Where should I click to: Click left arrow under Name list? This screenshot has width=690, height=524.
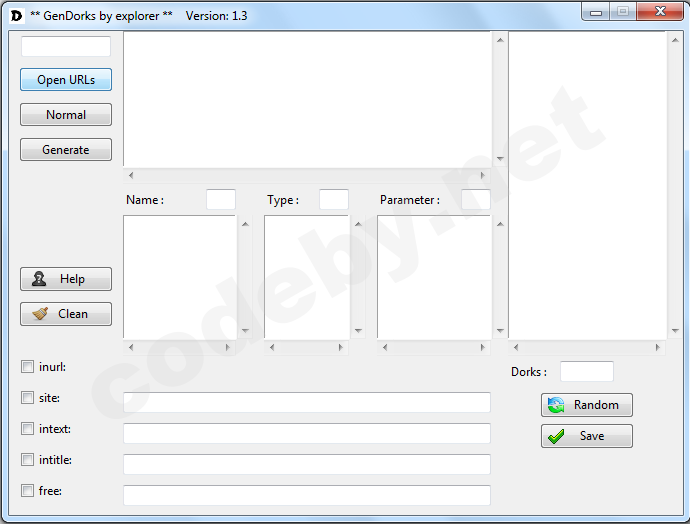coord(131,347)
